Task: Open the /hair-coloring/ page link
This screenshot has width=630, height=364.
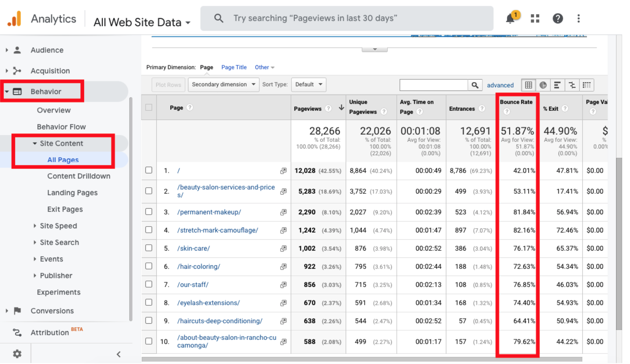Action: tap(199, 267)
